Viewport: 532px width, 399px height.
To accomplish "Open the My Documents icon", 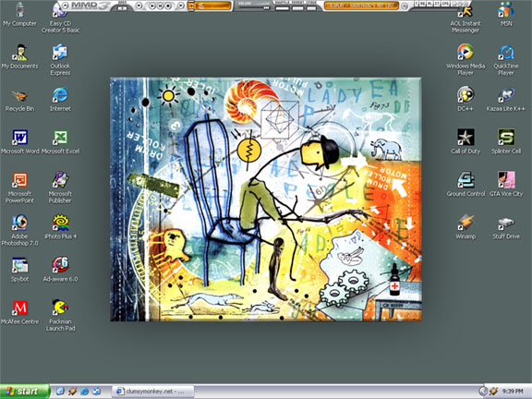I will tap(19, 57).
